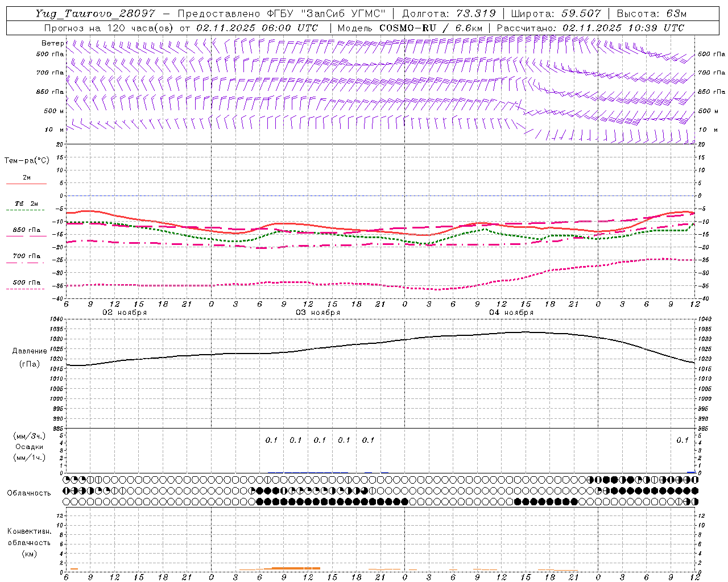Click the date label 04 ноября
The width and height of the screenshot is (728, 582).
tap(511, 313)
